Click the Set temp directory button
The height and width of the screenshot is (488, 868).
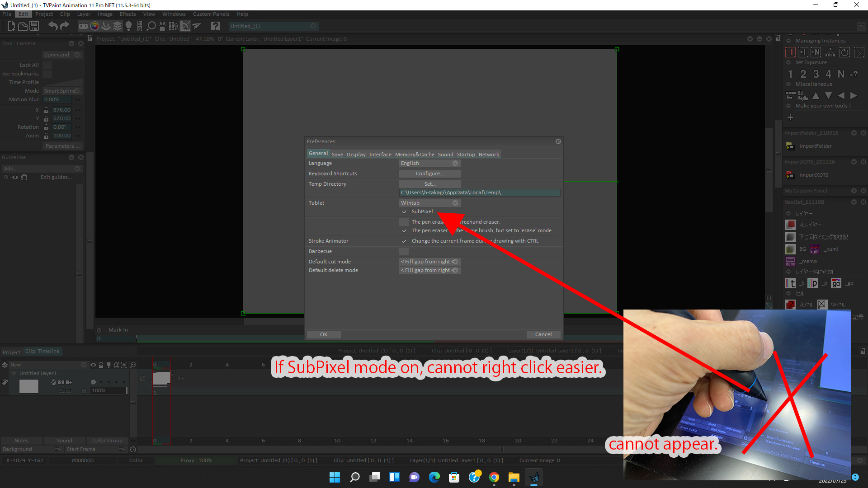coord(430,184)
